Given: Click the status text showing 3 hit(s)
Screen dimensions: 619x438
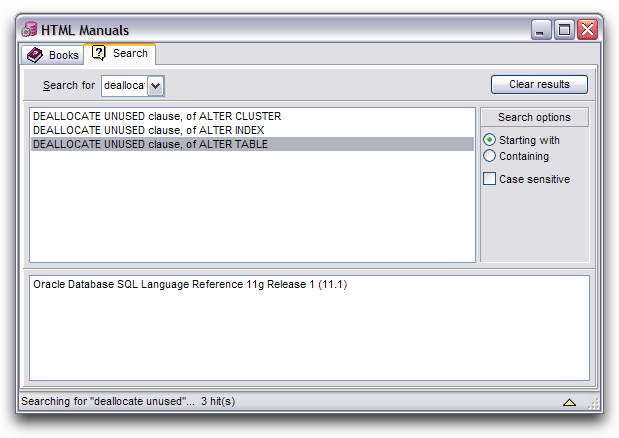Looking at the screenshot, I should coord(218,401).
